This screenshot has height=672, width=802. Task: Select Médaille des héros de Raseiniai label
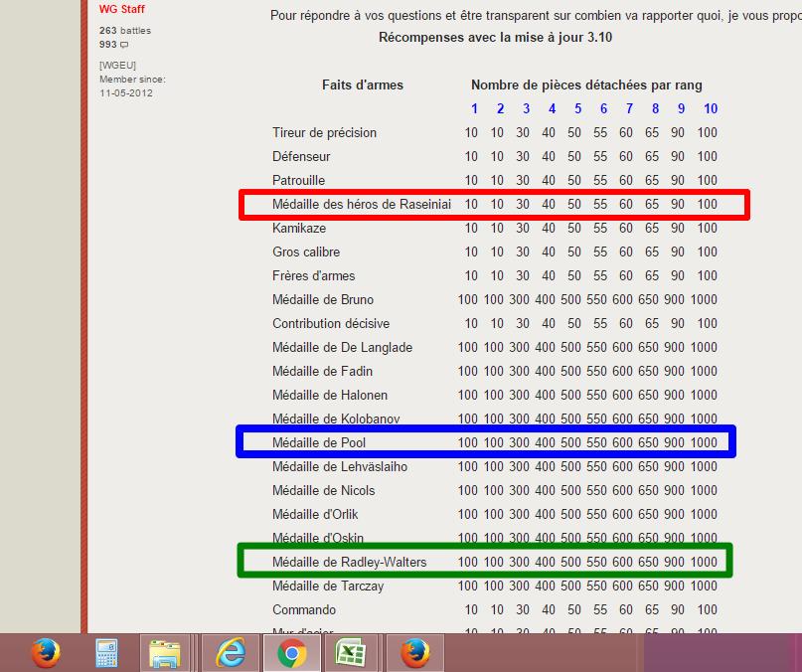tap(362, 204)
